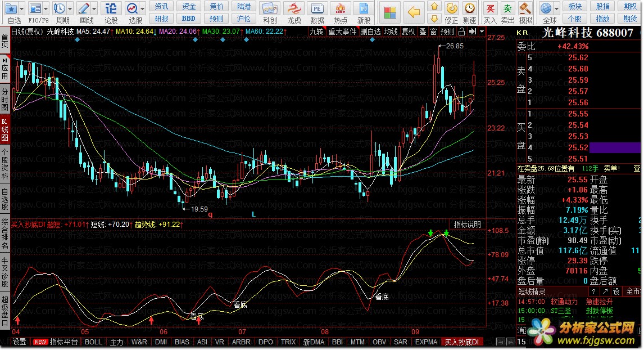Toggle the chart padlock icon
The height and width of the screenshot is (350, 644).
pos(461,32)
